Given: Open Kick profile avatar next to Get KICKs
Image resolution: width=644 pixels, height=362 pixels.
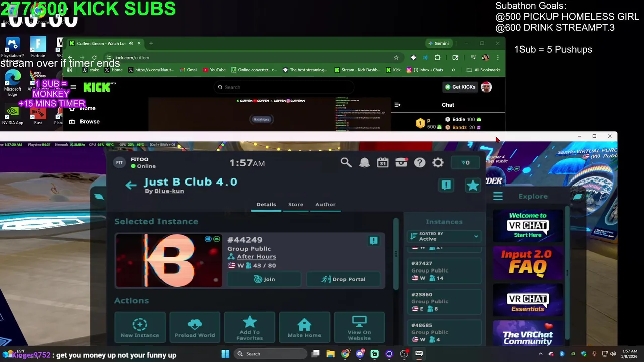Looking at the screenshot, I should [x=486, y=87].
